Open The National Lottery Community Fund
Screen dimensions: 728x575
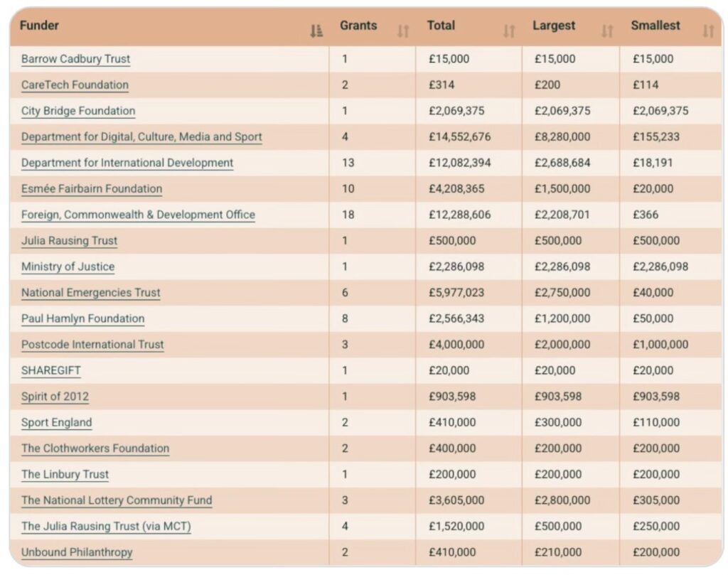click(x=117, y=500)
